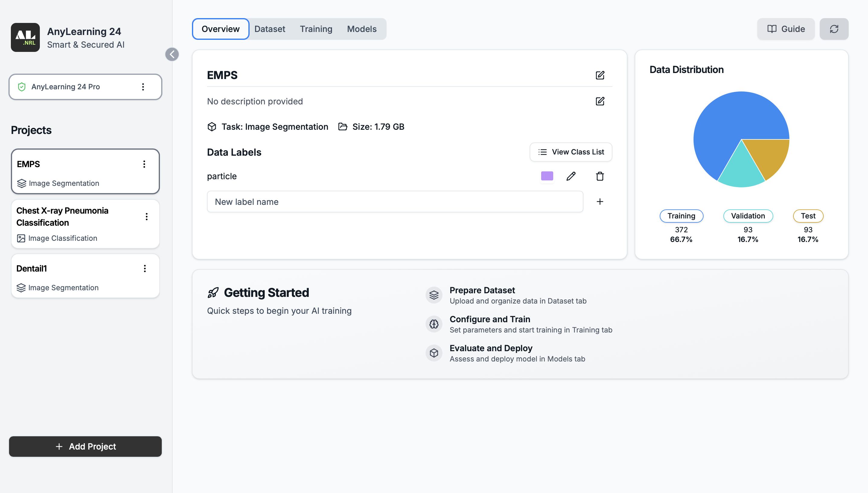868x493 pixels.
Task: Edit the project description with the pencil-square icon
Action: tap(600, 101)
